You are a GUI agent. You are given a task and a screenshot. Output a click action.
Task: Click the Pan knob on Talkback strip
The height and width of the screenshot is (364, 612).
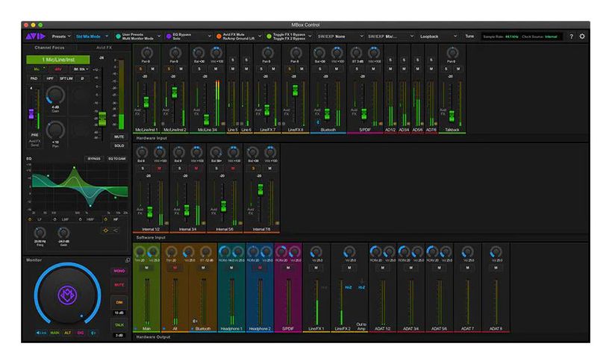(x=452, y=53)
